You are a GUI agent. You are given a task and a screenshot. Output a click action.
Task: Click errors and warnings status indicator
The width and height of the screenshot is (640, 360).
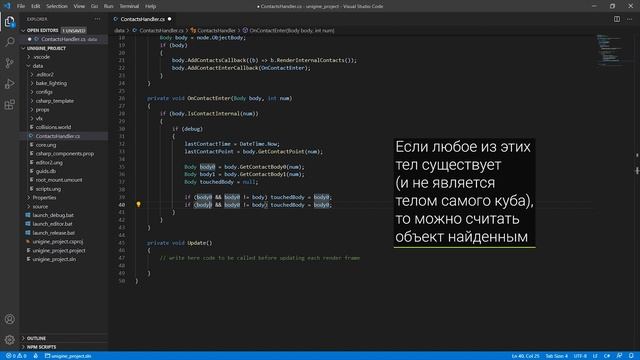click(x=16, y=356)
